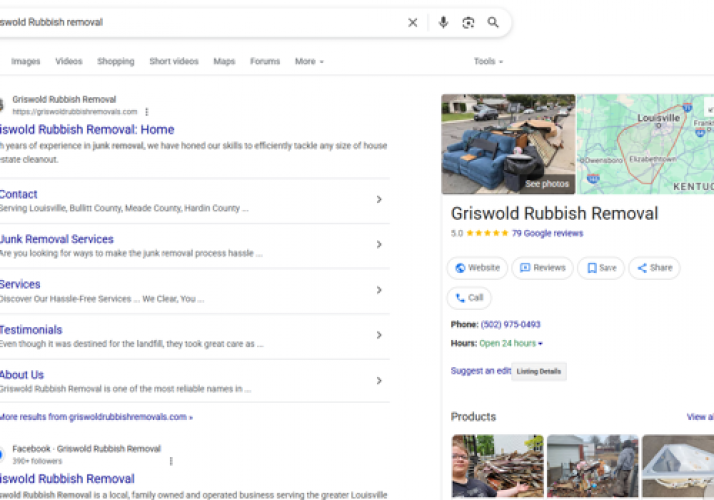Switch to the Images tab

click(26, 61)
